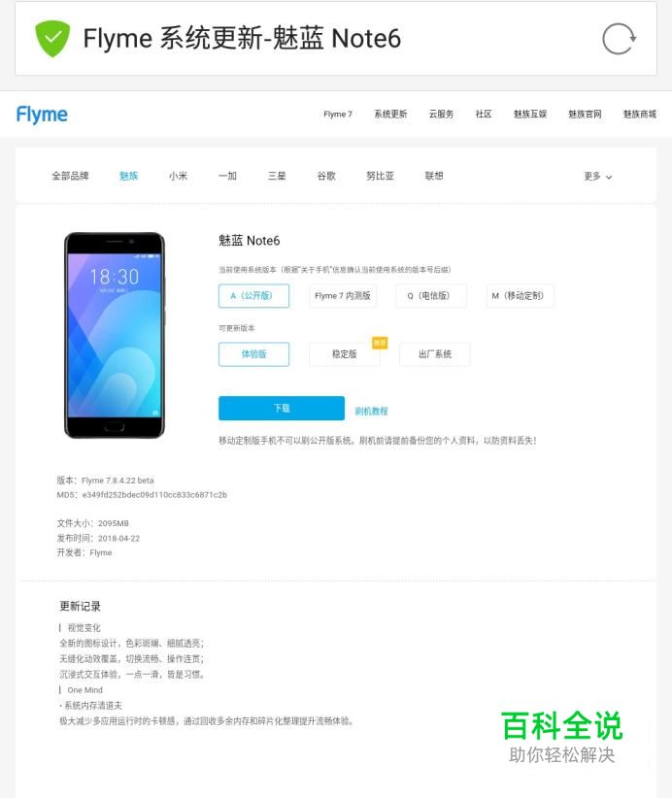Click the green security shield icon
Image resolution: width=672 pixels, height=798 pixels.
[x=51, y=39]
